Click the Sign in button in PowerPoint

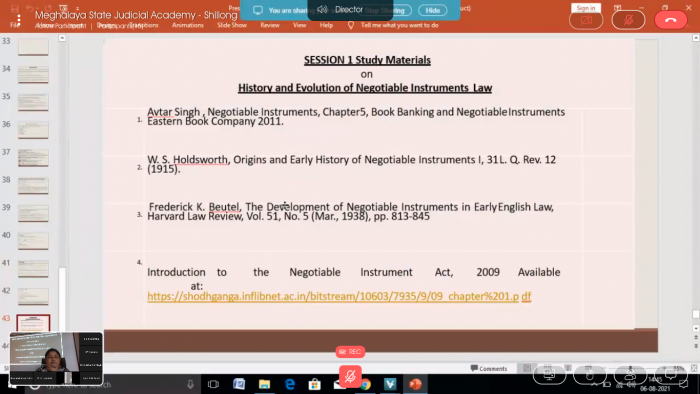[586, 8]
